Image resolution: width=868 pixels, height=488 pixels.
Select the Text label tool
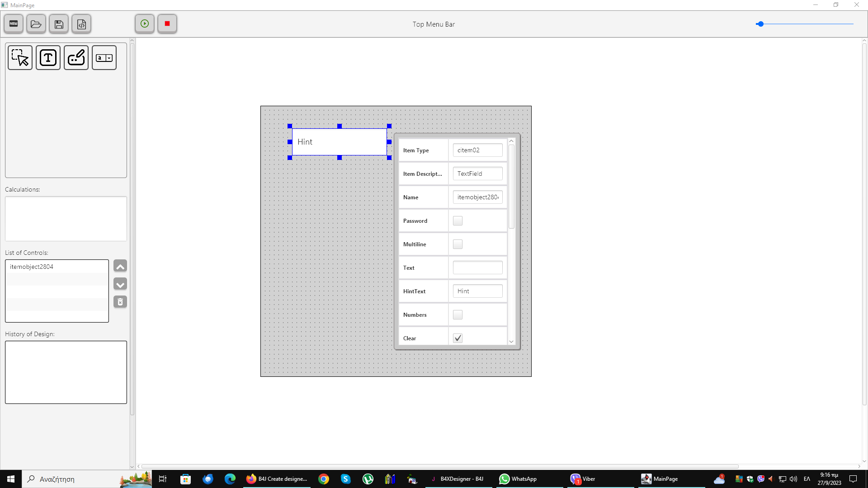tap(48, 58)
